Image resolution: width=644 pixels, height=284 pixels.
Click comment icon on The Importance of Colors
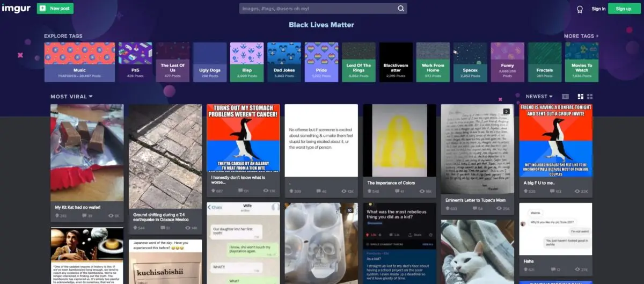[x=398, y=192]
